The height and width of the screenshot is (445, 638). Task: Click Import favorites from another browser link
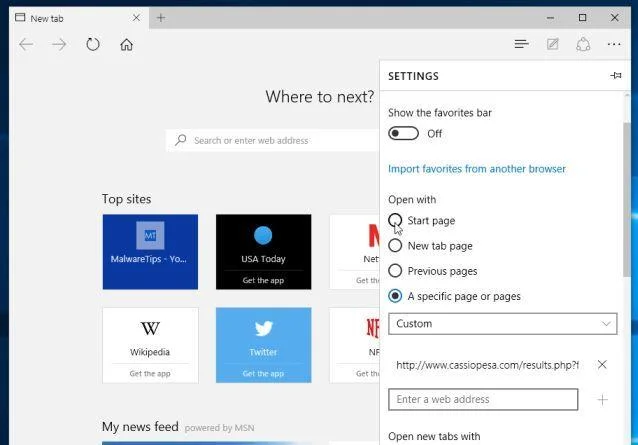[477, 169]
